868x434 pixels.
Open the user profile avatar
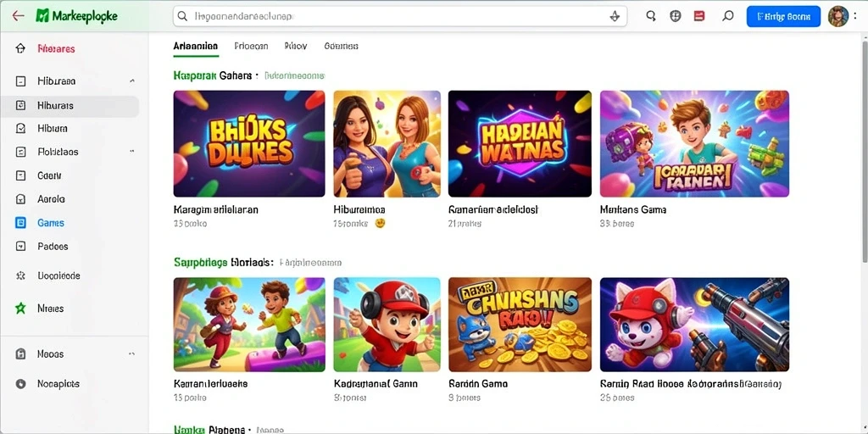click(838, 17)
